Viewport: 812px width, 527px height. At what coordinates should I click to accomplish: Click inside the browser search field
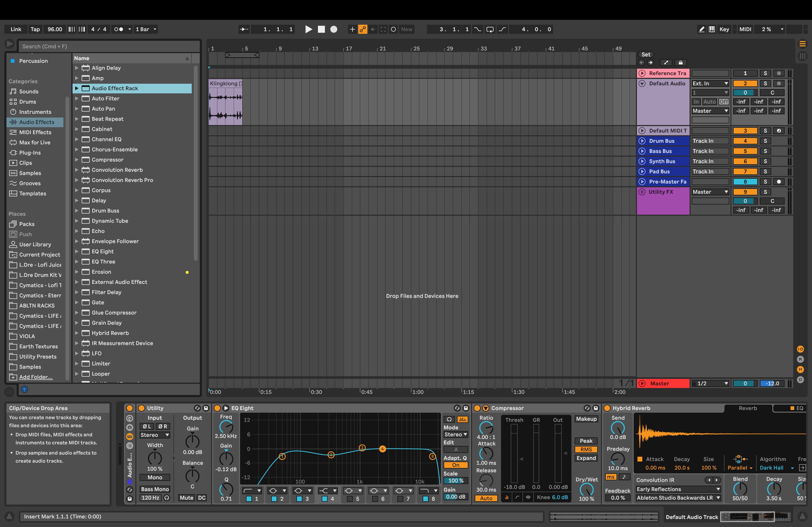click(109, 46)
